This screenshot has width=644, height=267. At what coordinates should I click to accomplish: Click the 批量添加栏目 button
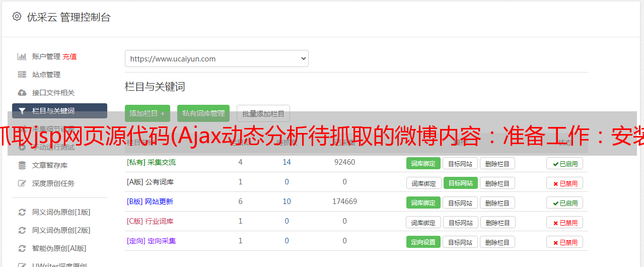(263, 113)
